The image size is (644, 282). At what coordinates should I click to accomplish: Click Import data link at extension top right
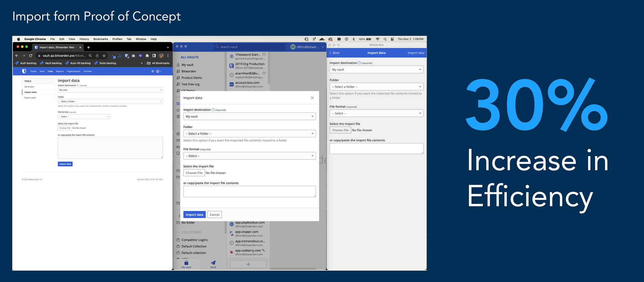pyautogui.click(x=416, y=53)
